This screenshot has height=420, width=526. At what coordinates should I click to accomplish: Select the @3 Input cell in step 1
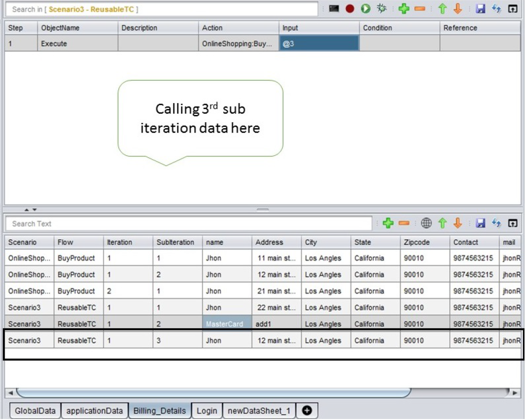coord(318,43)
